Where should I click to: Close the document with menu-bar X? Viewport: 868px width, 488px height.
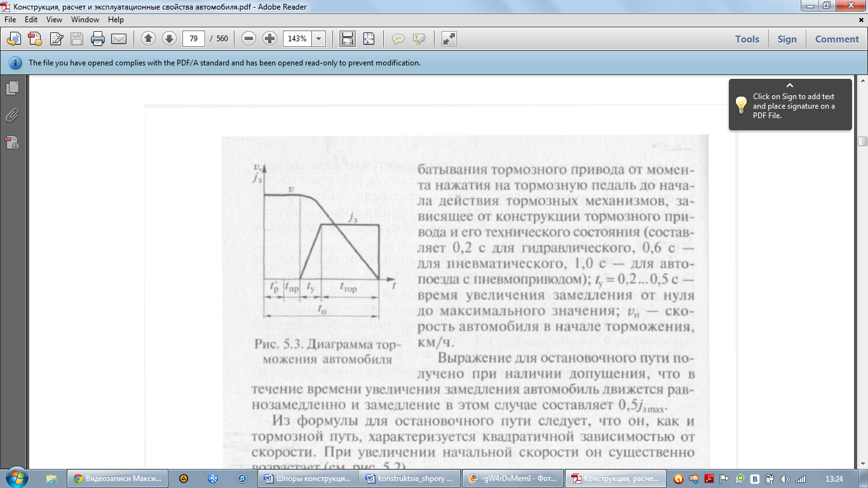[862, 20]
